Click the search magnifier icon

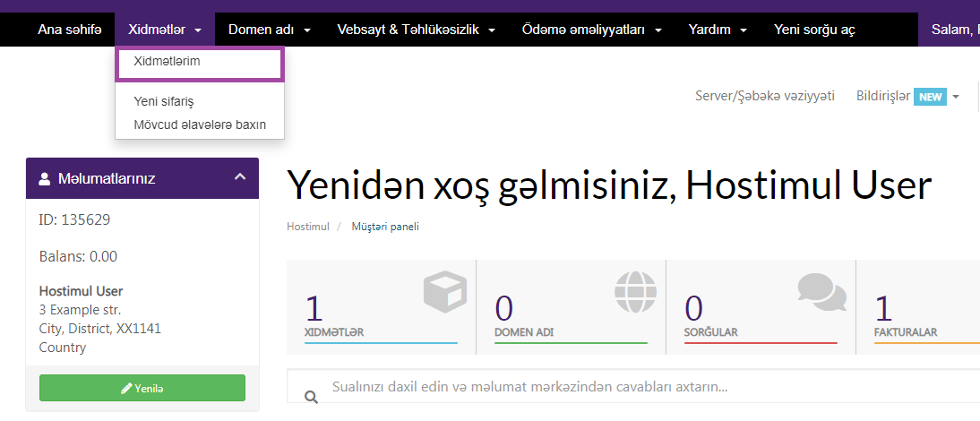[x=312, y=397]
